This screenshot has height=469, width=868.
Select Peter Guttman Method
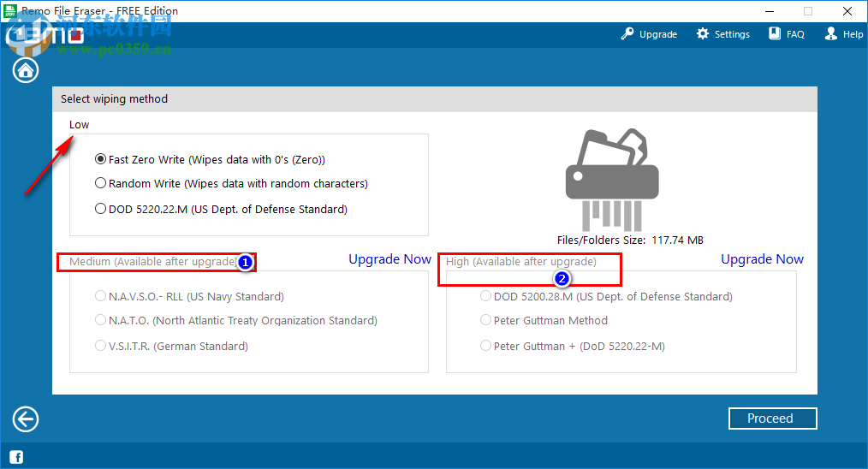click(x=544, y=320)
